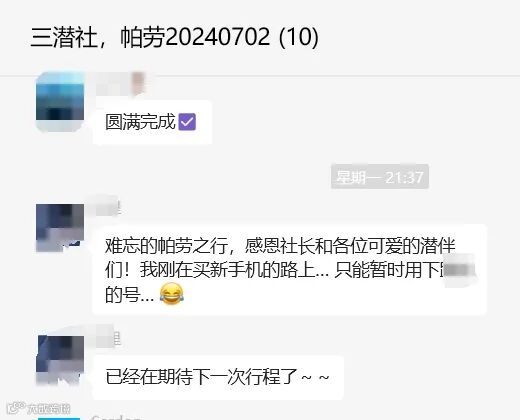Image resolution: width=520 pixels, height=420 pixels.
Task: Select the 圆满完成 message bubble
Action: [152, 122]
